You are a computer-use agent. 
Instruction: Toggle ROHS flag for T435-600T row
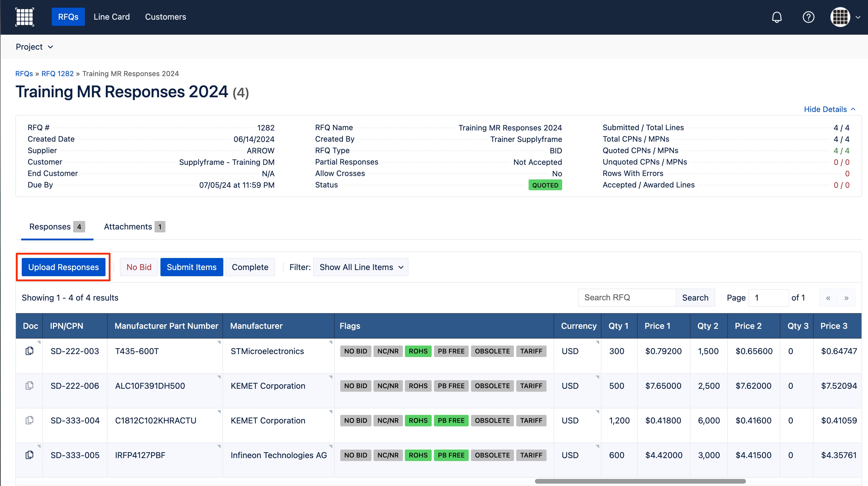pyautogui.click(x=418, y=351)
